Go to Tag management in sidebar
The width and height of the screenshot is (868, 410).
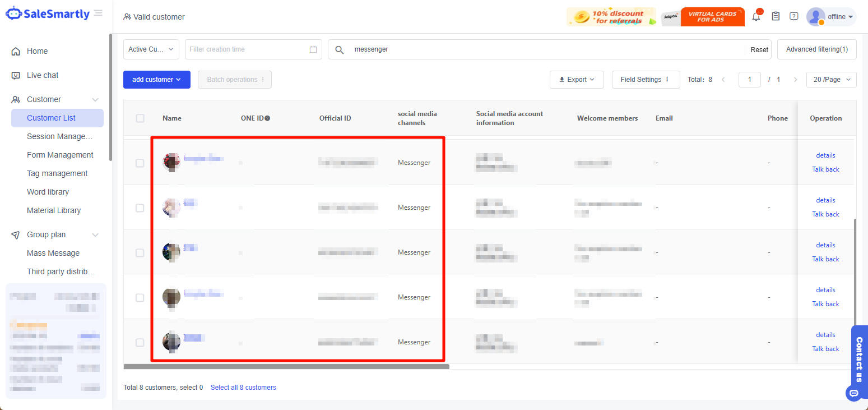point(57,173)
